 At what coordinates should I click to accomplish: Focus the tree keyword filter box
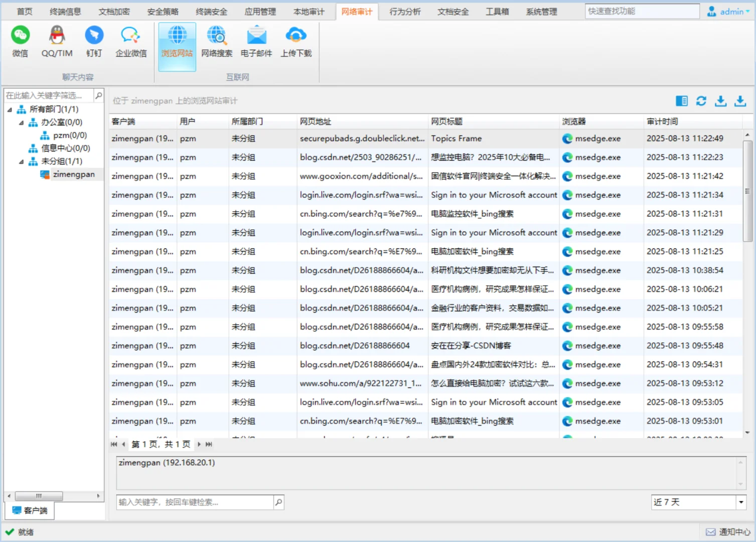49,95
